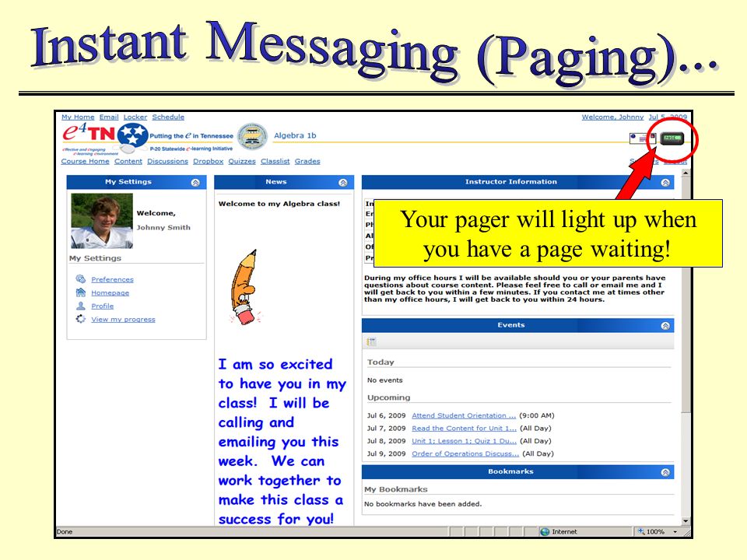Open the Quizzes navigation link
This screenshot has height=560, width=747.
tap(242, 162)
